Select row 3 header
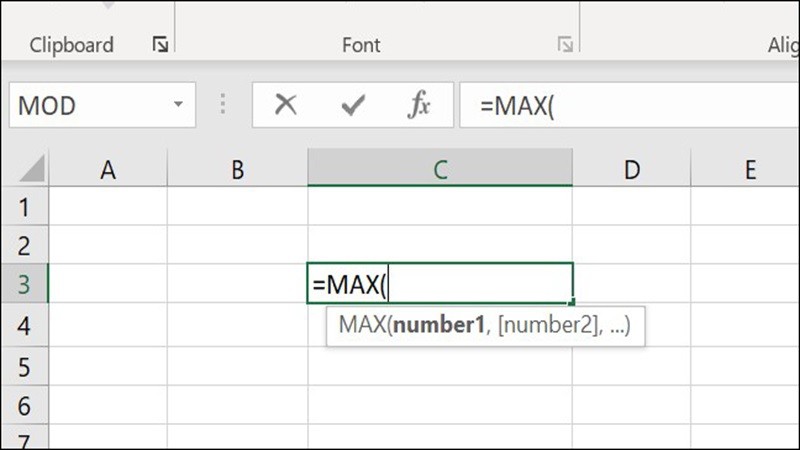 (x=24, y=284)
